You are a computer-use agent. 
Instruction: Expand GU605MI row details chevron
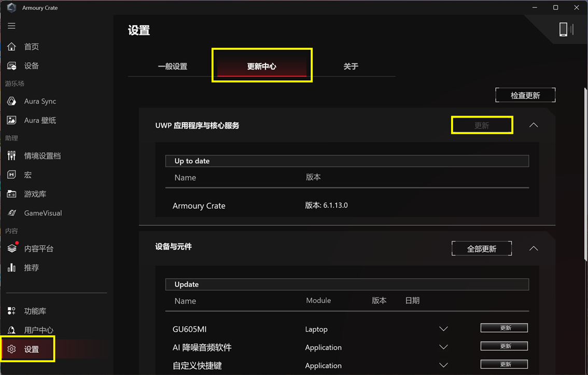444,329
